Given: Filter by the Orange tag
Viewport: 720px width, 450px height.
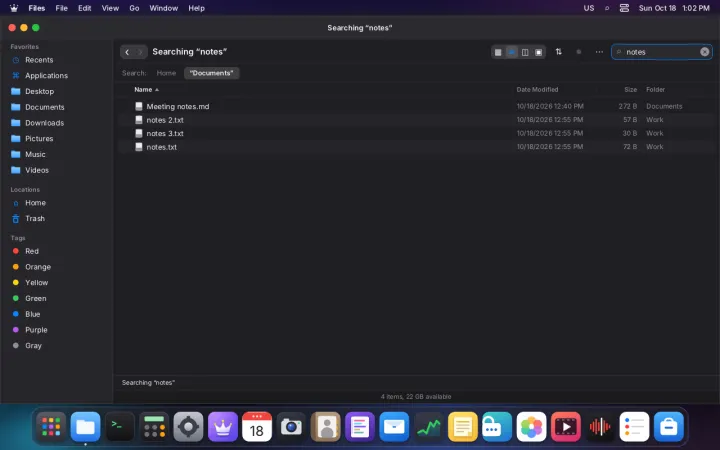Looking at the screenshot, I should click(x=56, y=267).
